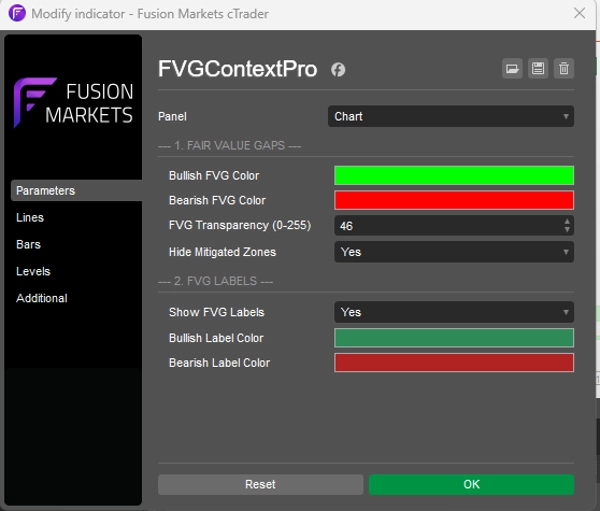Open the Bullish Label Color swatch
The height and width of the screenshot is (511, 600).
pyautogui.click(x=454, y=338)
